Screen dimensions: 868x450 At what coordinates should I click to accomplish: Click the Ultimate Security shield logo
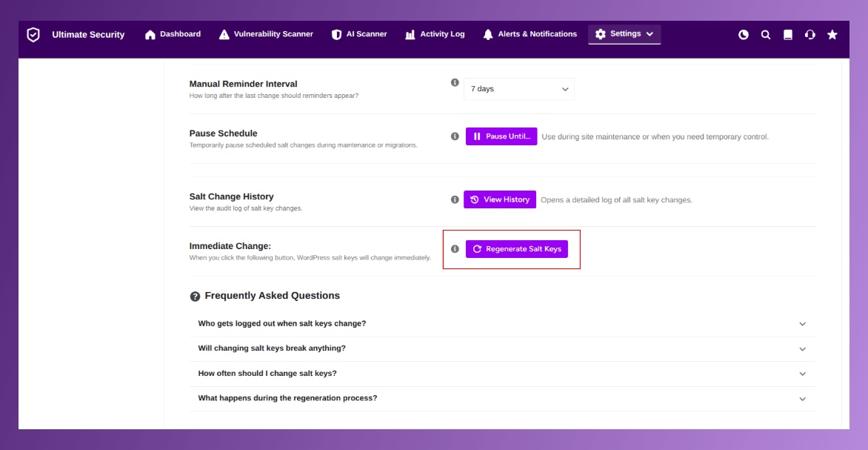coord(33,35)
